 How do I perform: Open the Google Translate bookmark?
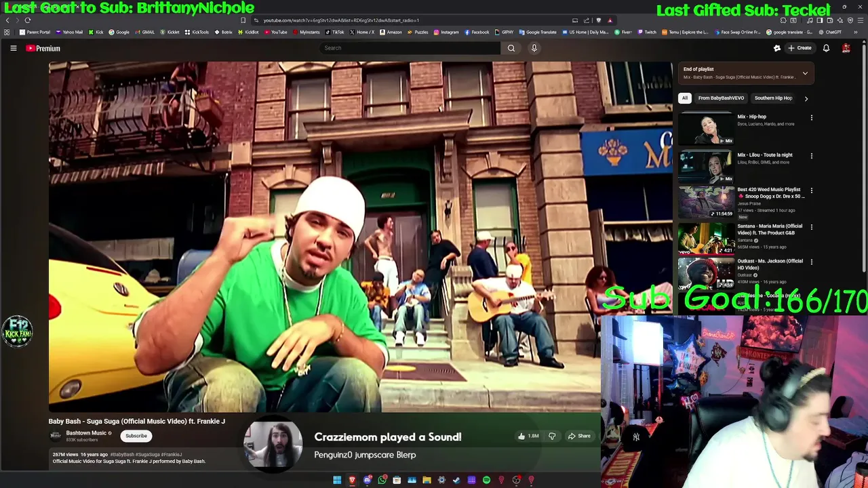pyautogui.click(x=538, y=32)
